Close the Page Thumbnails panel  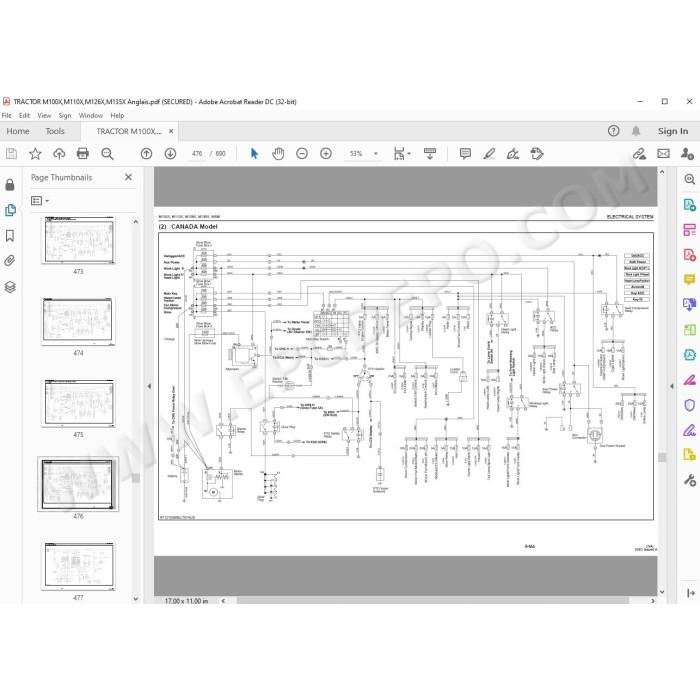click(129, 177)
